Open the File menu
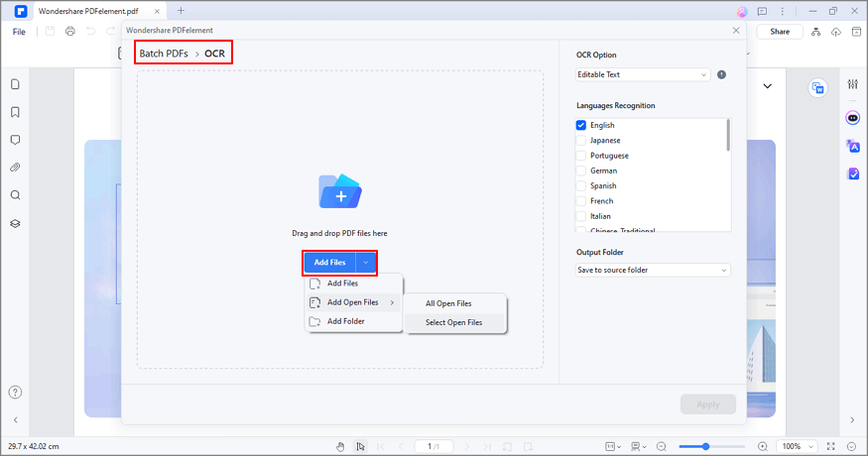The image size is (868, 456). (x=19, y=32)
